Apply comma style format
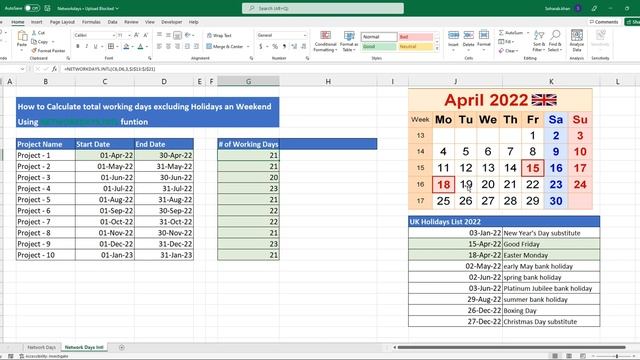Screen dimensions: 640x360 pyautogui.click(x=284, y=47)
